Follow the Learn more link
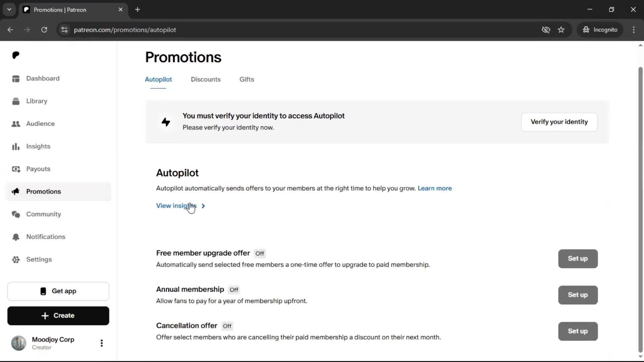This screenshot has width=644, height=362. click(x=435, y=188)
